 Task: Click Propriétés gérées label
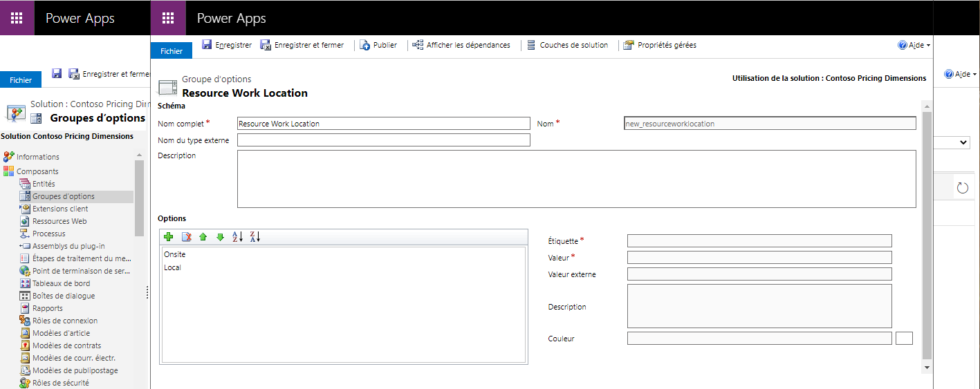[x=667, y=45]
